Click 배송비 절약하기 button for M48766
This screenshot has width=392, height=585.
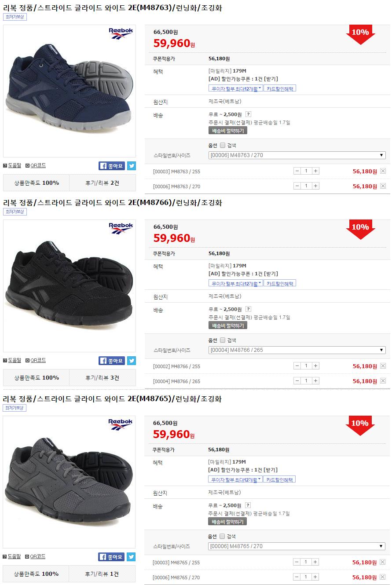(x=228, y=325)
